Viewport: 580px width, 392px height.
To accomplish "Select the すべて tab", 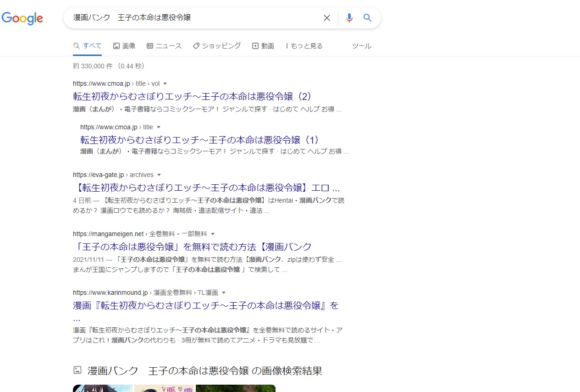I will point(88,46).
